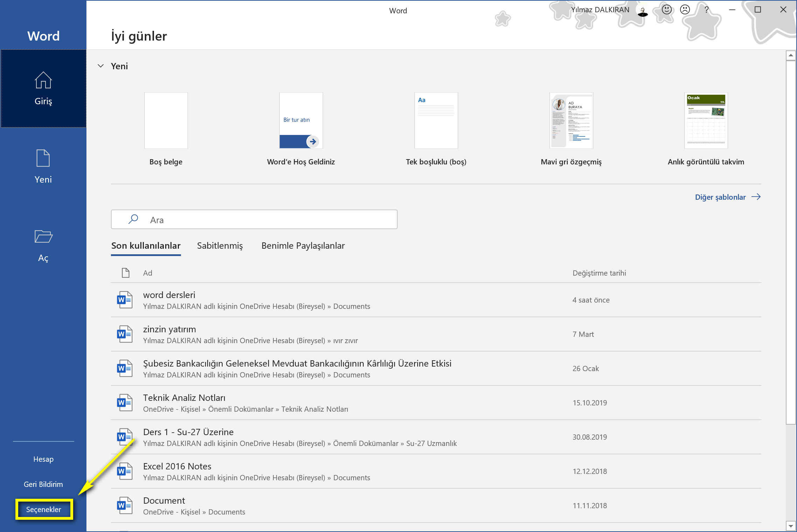Open the Excel 2016 Notes document
Screen dimensions: 797x532
pos(436,471)
